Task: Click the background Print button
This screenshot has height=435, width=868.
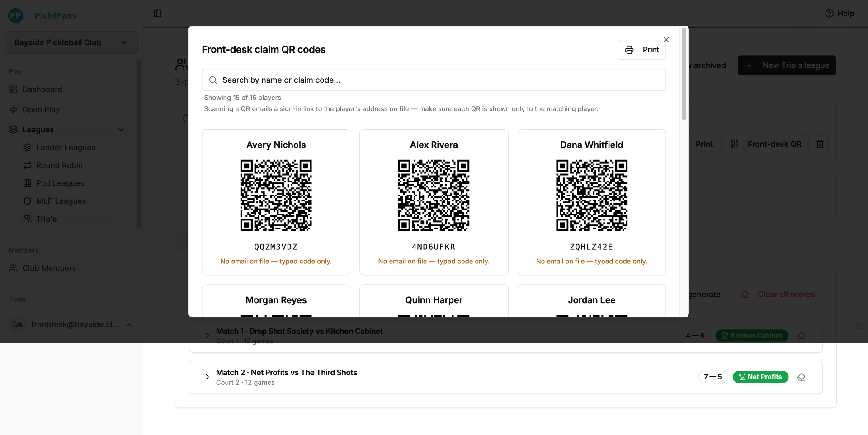Action: [704, 144]
